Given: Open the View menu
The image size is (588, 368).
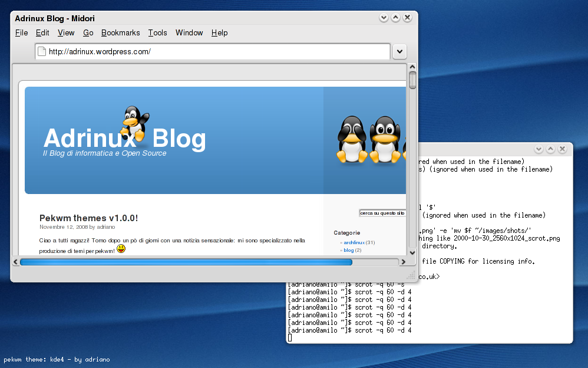Looking at the screenshot, I should coord(66,33).
